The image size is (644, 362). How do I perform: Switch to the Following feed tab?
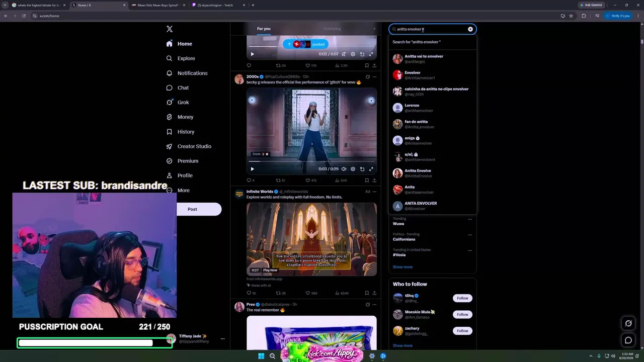click(332, 29)
